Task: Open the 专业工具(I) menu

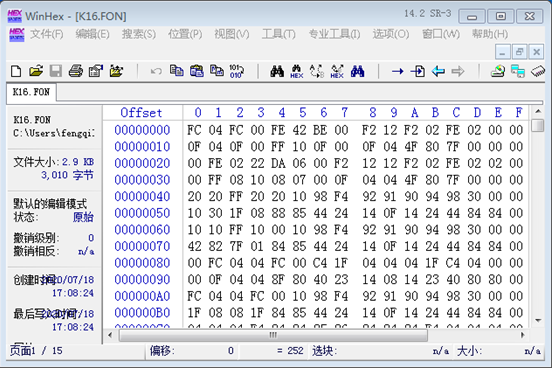Action: tap(334, 34)
